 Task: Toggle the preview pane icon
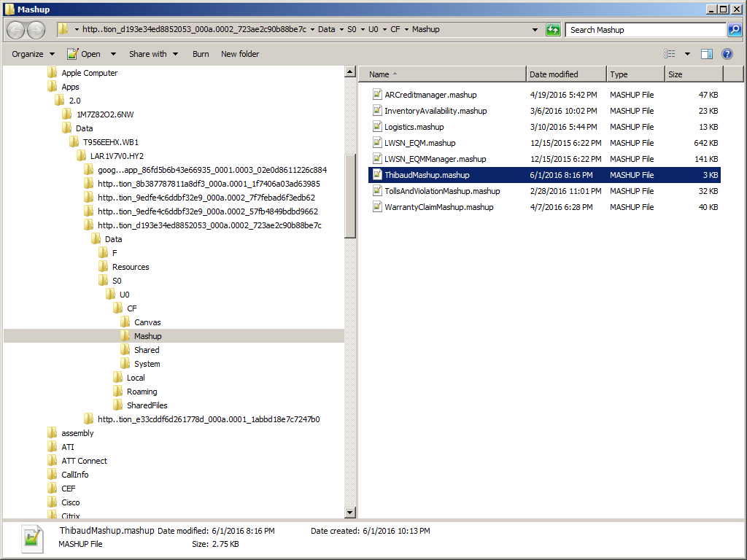tap(706, 54)
